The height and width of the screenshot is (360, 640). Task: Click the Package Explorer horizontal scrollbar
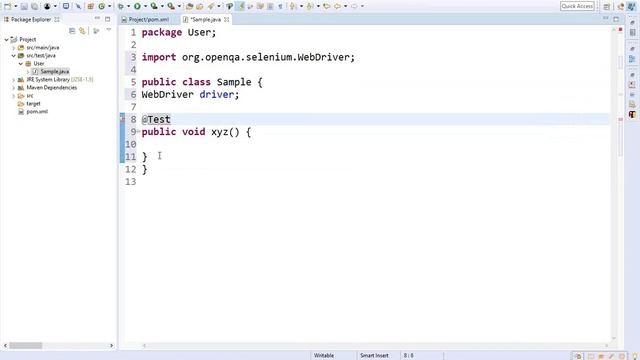tap(25, 346)
